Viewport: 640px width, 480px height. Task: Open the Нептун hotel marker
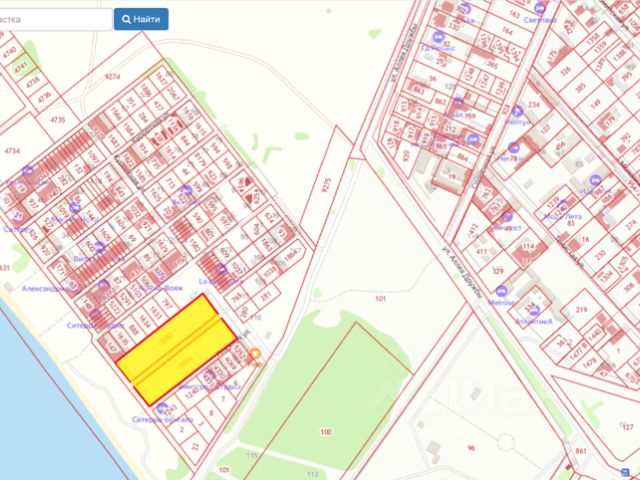coord(518,111)
